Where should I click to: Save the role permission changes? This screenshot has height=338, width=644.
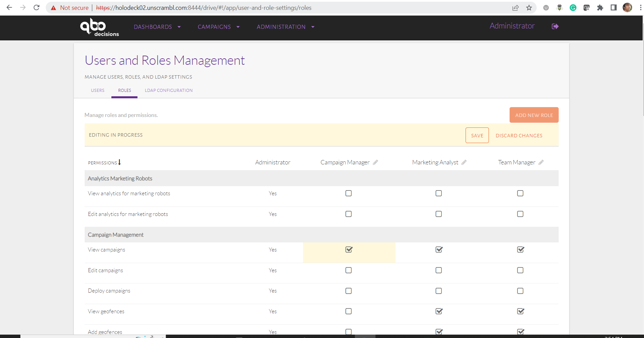click(477, 135)
